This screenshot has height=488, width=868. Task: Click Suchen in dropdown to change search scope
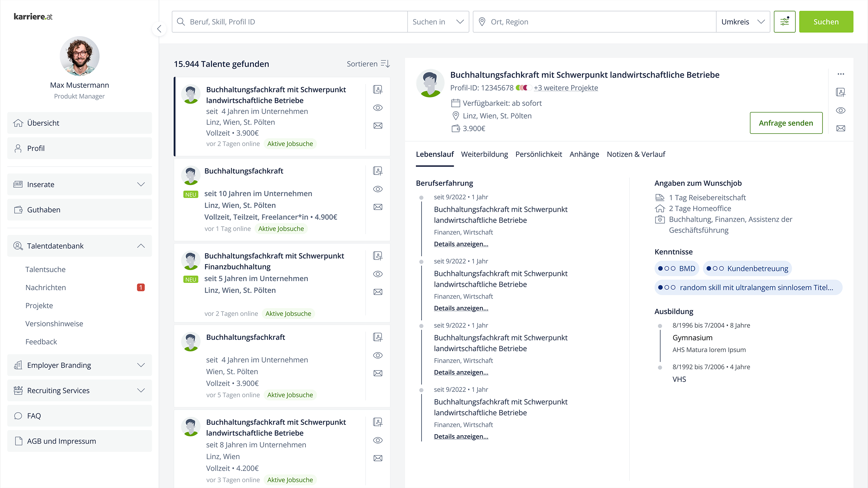coord(438,22)
